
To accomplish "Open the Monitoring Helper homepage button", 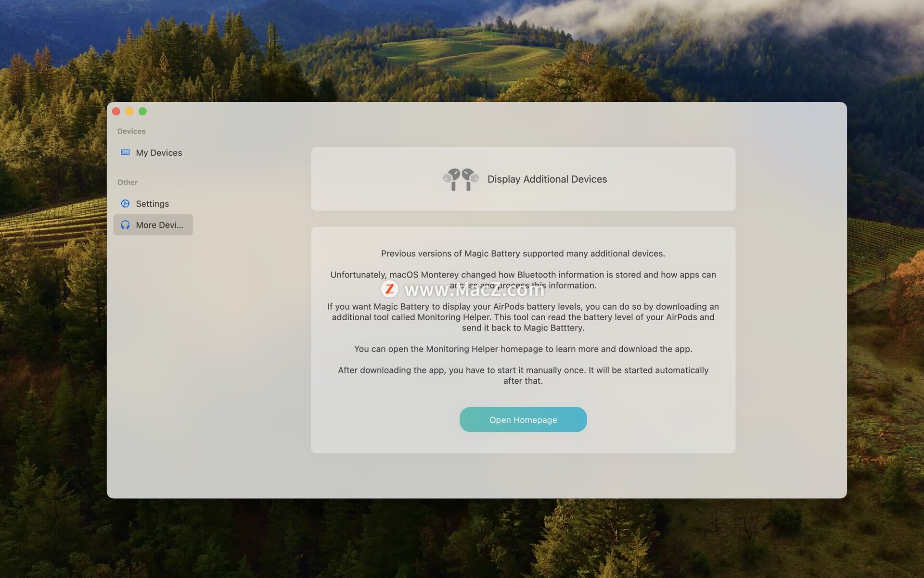I will [x=523, y=419].
